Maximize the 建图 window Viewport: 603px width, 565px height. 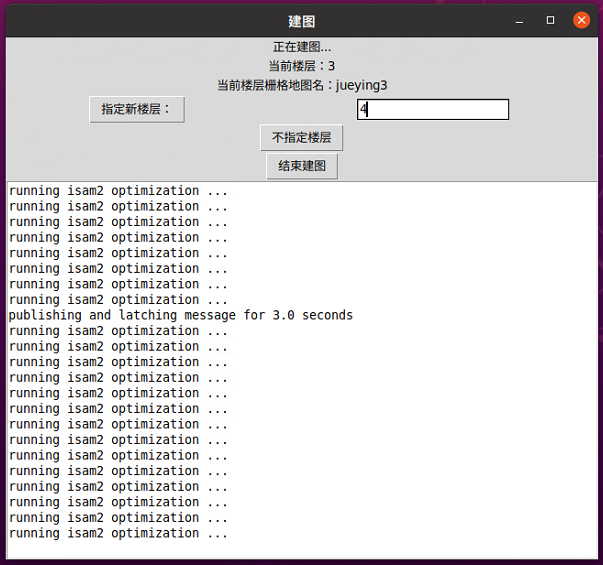[550, 20]
